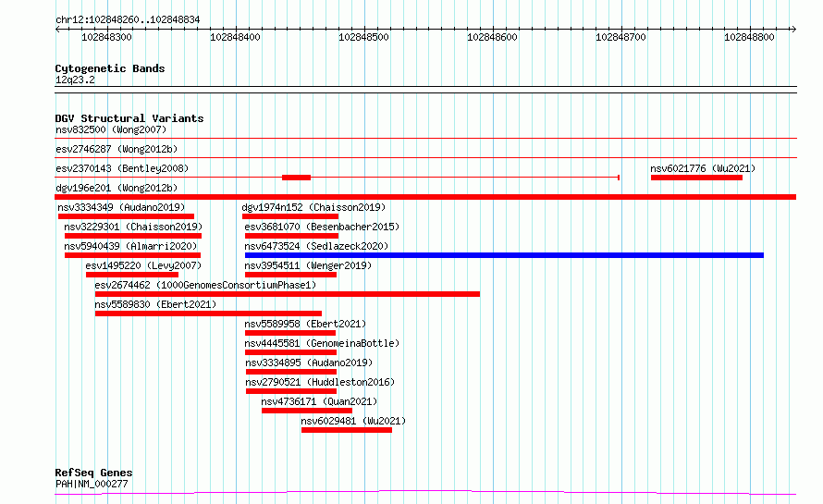Click the blue bar under nsv6473524 (Sedlazeck2020)
Screen dimensions: 823x504
pos(504,255)
